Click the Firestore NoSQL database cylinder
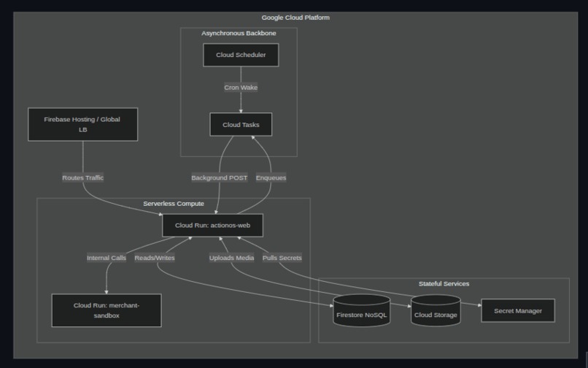This screenshot has height=368, width=588. (362, 310)
